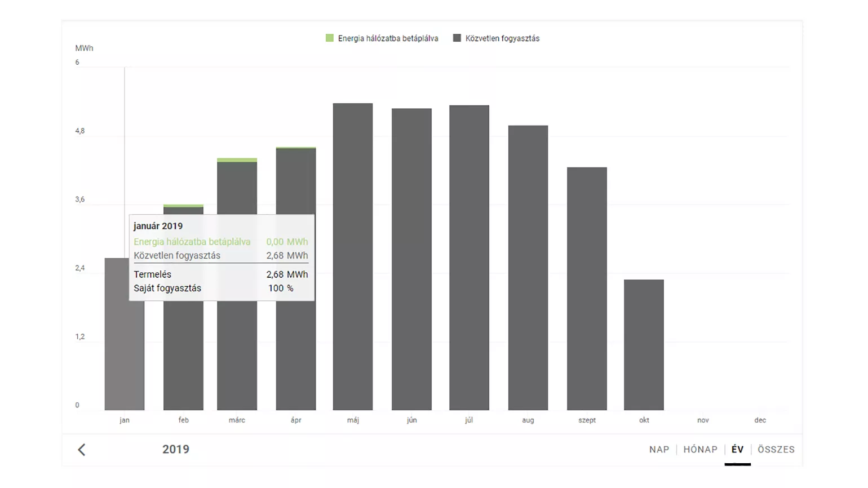Click the 'szept' axis label
The image size is (868, 488).
[587, 420]
